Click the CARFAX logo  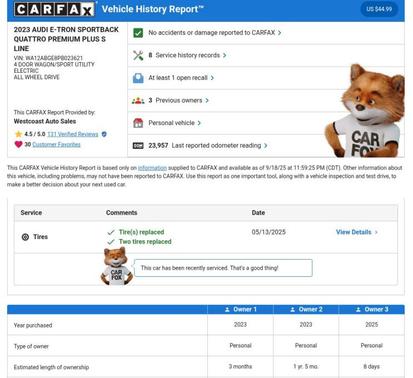(x=54, y=9)
